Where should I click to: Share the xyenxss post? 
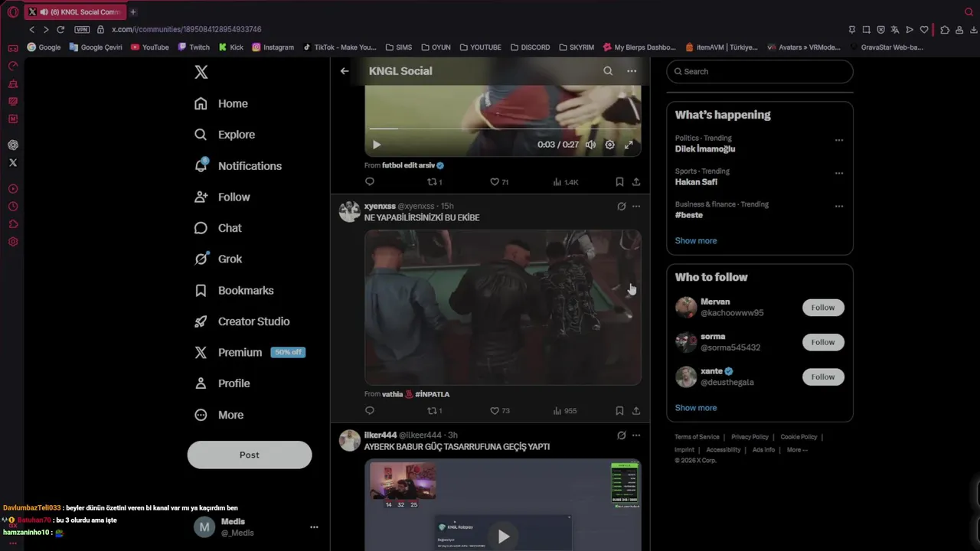tap(636, 411)
